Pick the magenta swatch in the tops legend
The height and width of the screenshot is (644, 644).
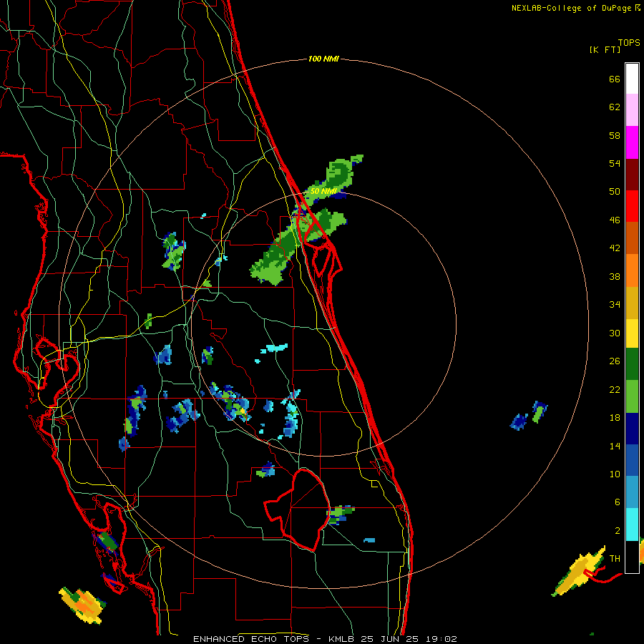[632, 142]
